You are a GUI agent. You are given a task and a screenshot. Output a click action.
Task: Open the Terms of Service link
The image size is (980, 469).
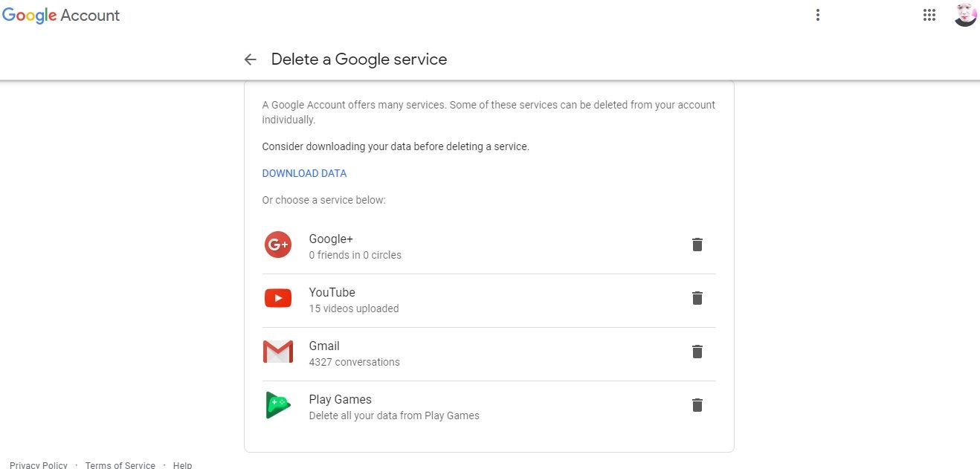click(120, 465)
